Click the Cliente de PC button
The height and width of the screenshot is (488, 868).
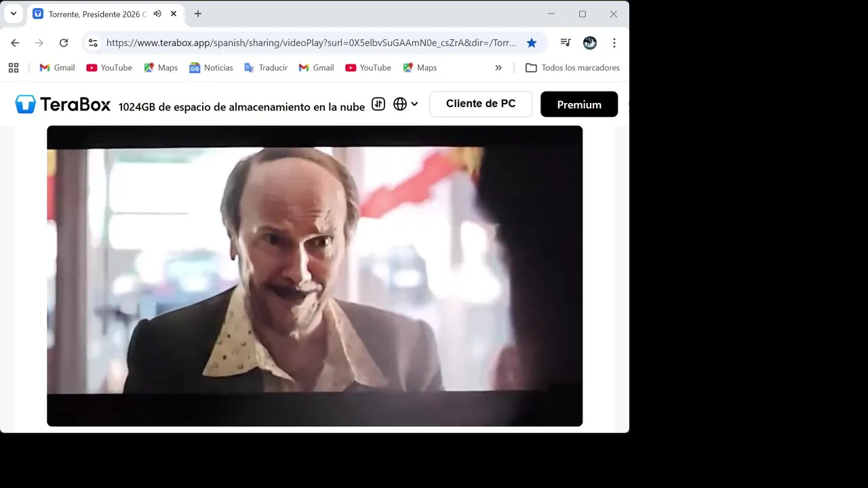pyautogui.click(x=481, y=104)
